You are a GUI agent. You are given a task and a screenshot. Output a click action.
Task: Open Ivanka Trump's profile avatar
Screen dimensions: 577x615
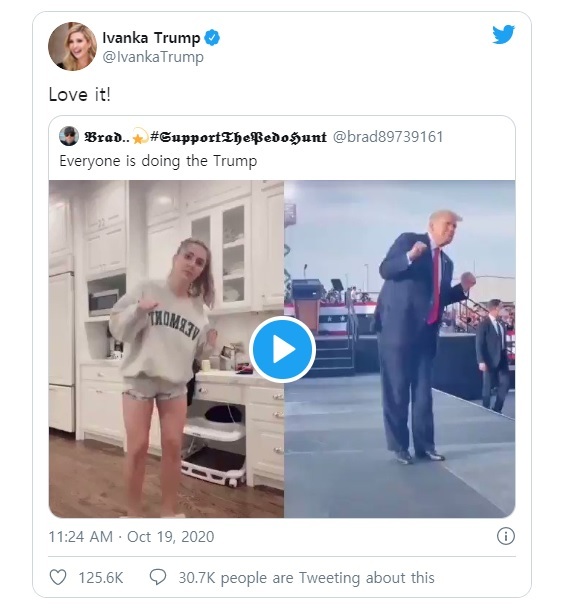coord(73,46)
